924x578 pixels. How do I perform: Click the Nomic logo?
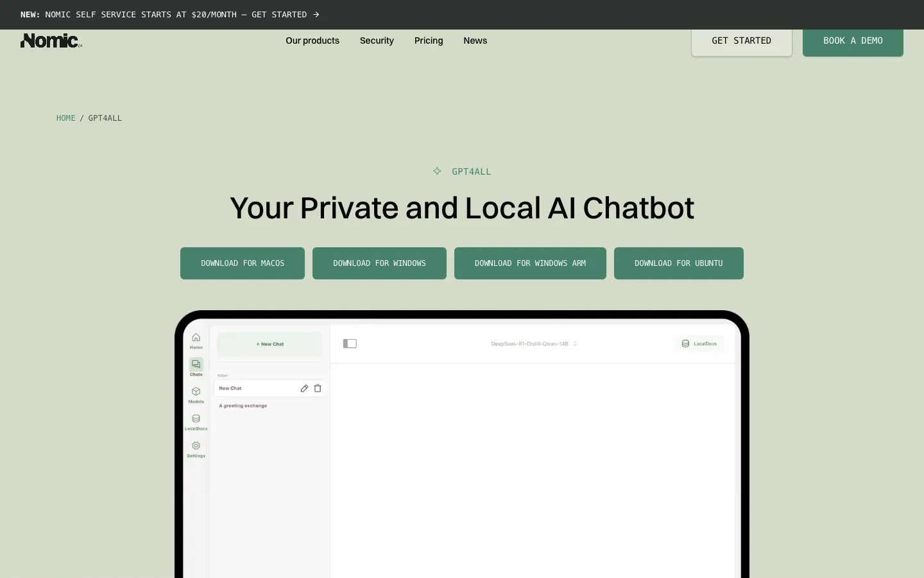coord(51,40)
